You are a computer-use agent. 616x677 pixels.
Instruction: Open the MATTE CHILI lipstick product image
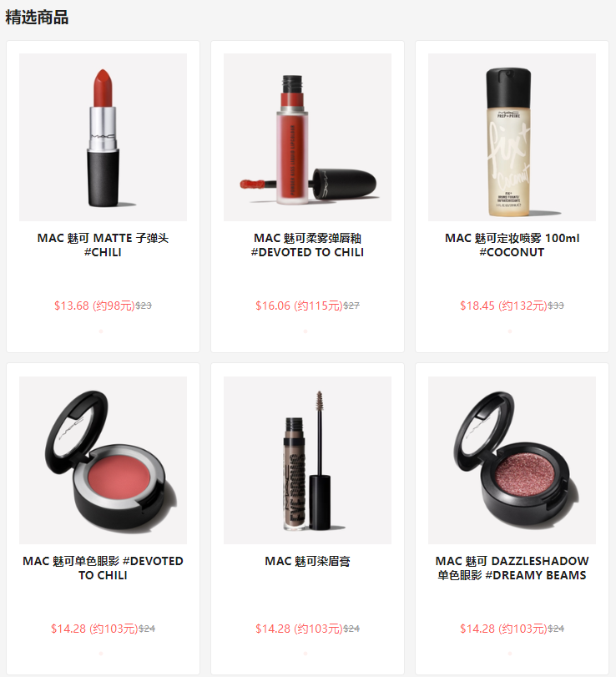103,137
